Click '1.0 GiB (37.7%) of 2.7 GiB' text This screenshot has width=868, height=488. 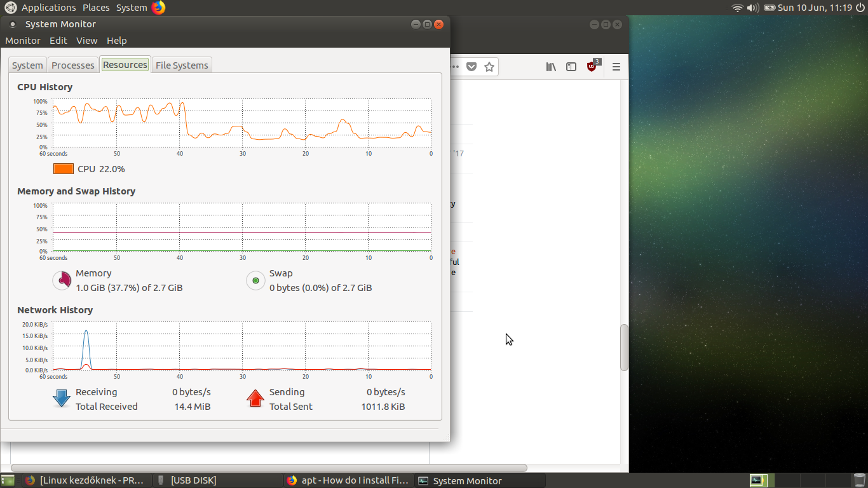[129, 288]
